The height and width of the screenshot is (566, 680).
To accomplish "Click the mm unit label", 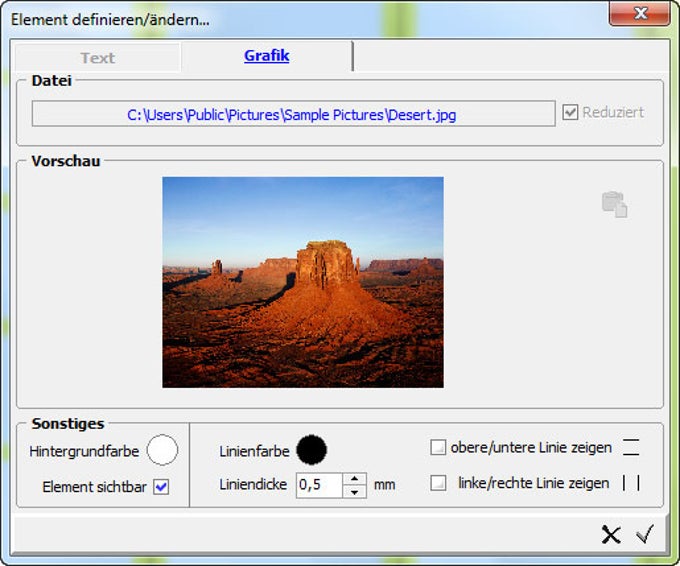I will (x=385, y=484).
